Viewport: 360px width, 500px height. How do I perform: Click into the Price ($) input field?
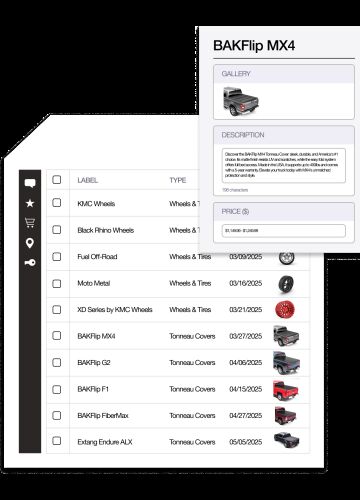tap(284, 231)
